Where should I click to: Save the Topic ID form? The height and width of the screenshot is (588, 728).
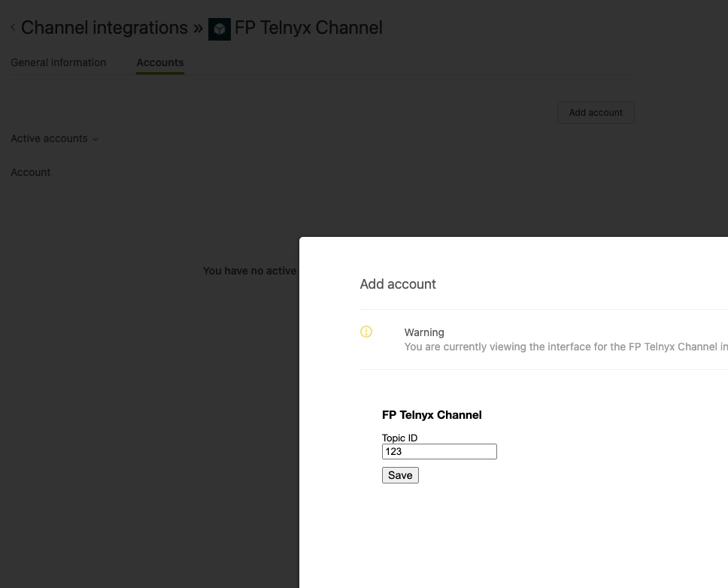coord(400,475)
